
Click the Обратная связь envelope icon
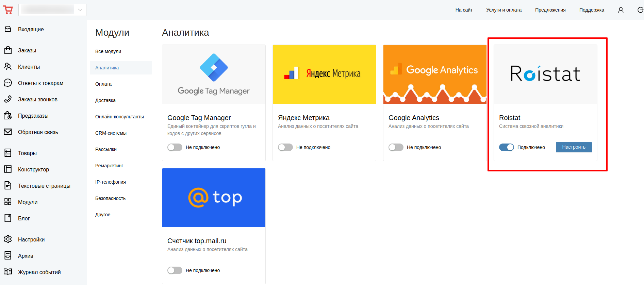coord(8,132)
